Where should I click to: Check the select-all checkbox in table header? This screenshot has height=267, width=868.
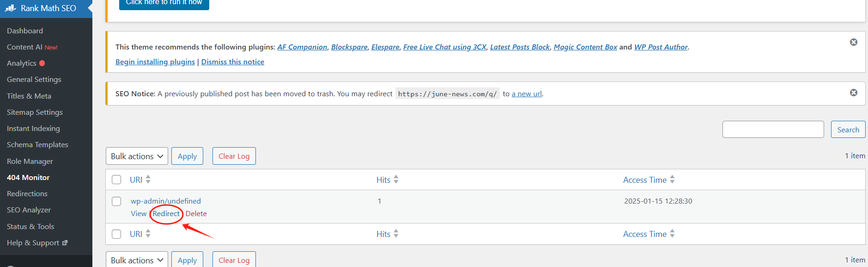coord(116,180)
